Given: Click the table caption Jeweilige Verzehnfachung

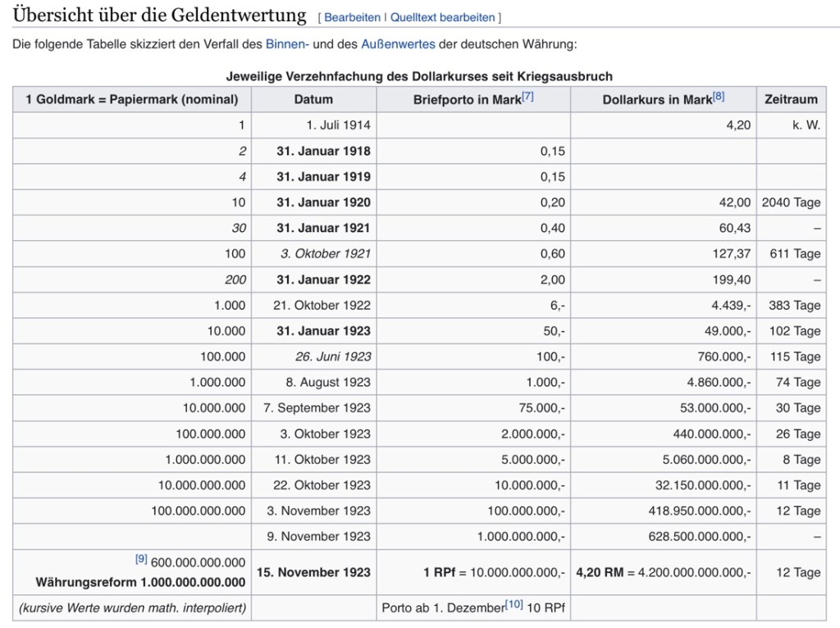Looking at the screenshot, I should point(419,76).
